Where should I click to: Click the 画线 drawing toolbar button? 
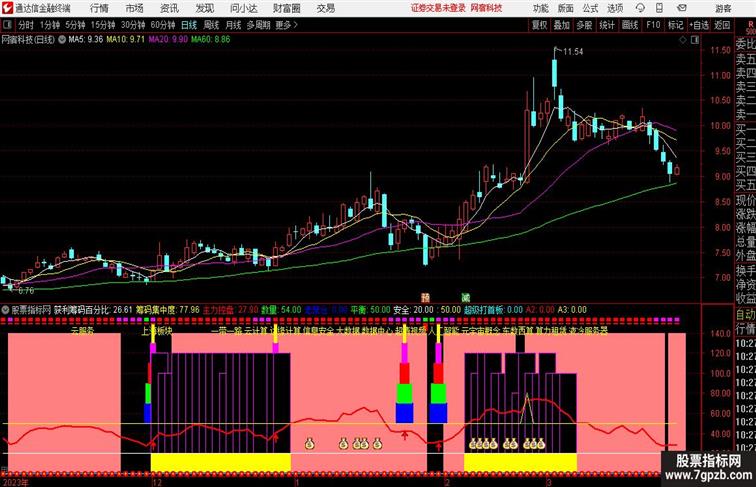pyautogui.click(x=630, y=25)
